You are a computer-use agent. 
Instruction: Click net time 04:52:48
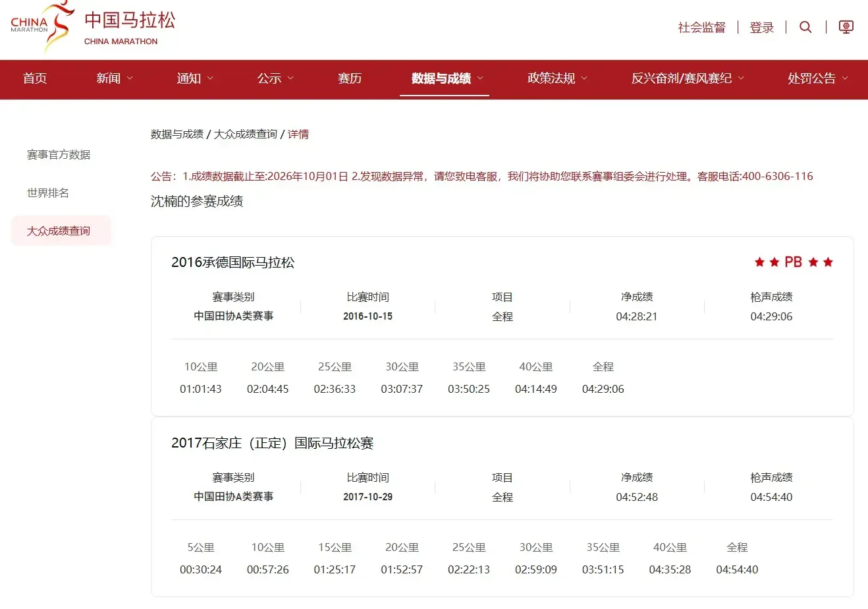coord(637,497)
